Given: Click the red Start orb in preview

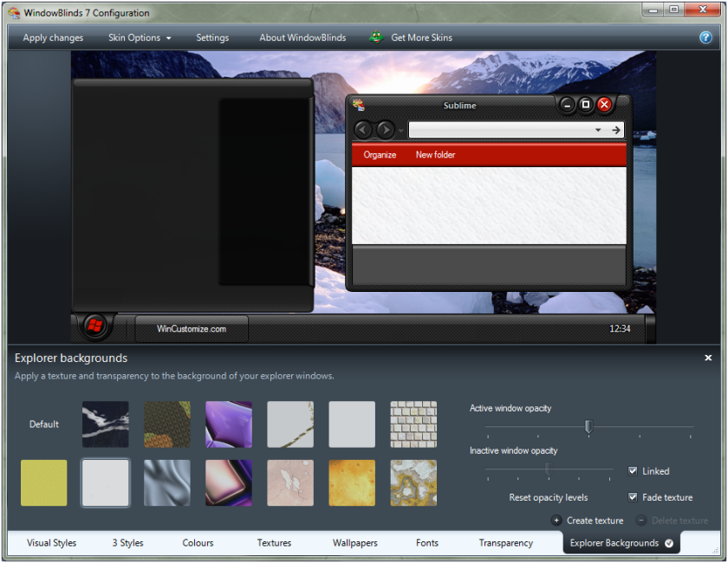Looking at the screenshot, I should [x=95, y=326].
